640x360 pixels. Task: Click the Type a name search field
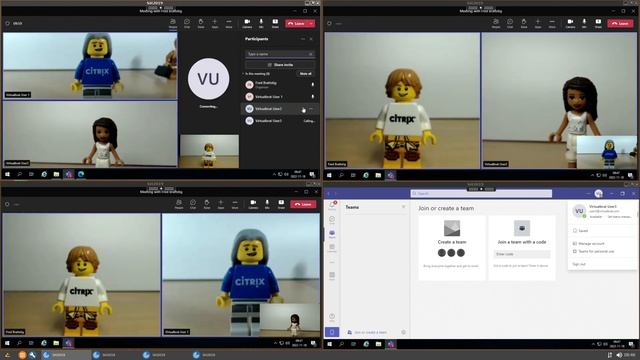280,54
